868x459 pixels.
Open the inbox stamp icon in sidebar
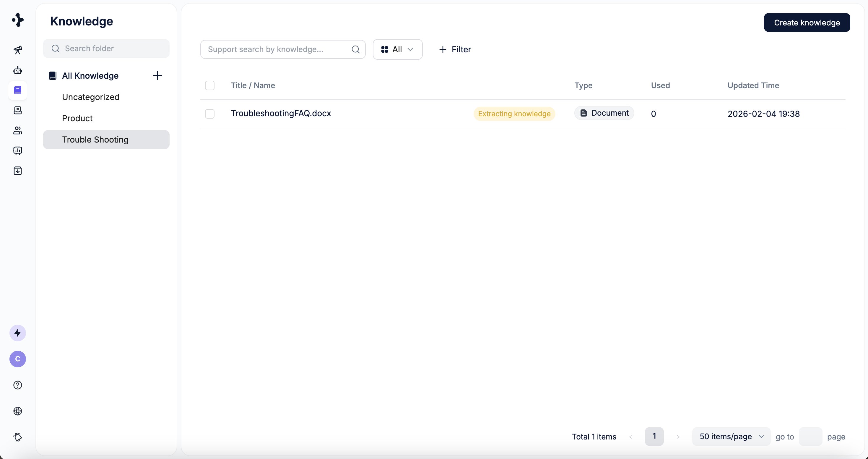tap(17, 110)
